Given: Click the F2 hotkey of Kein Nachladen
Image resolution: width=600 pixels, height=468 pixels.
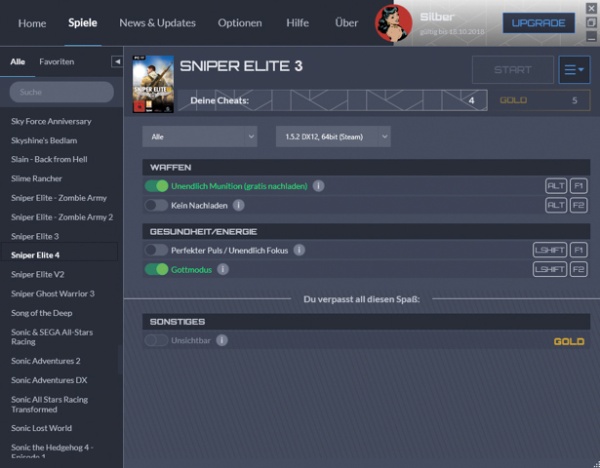Looking at the screenshot, I should [x=578, y=205].
